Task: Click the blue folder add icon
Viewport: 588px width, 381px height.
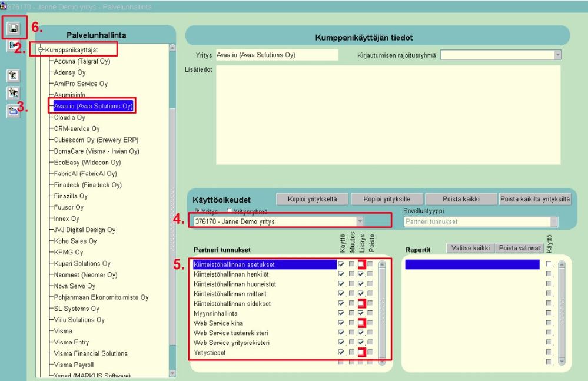Action: [13, 111]
